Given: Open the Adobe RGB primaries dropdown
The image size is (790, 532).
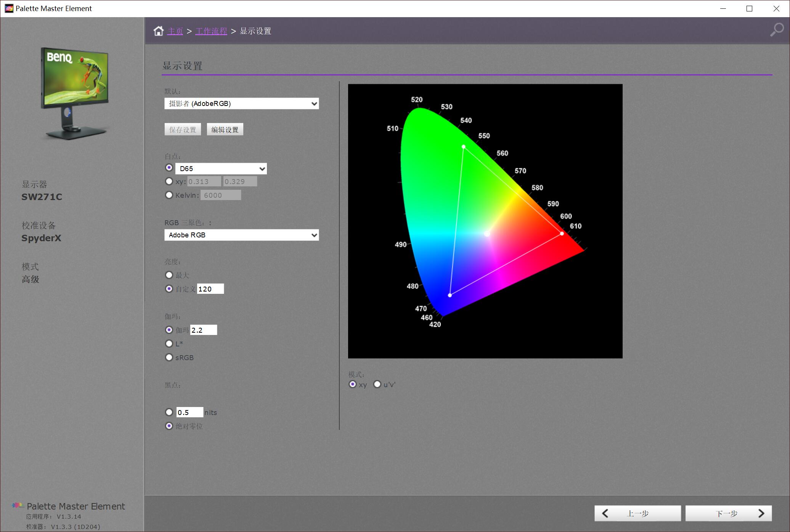Looking at the screenshot, I should click(241, 235).
